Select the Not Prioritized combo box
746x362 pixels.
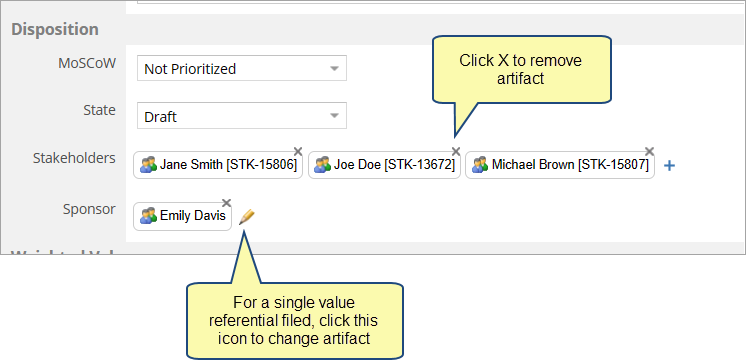tap(242, 68)
